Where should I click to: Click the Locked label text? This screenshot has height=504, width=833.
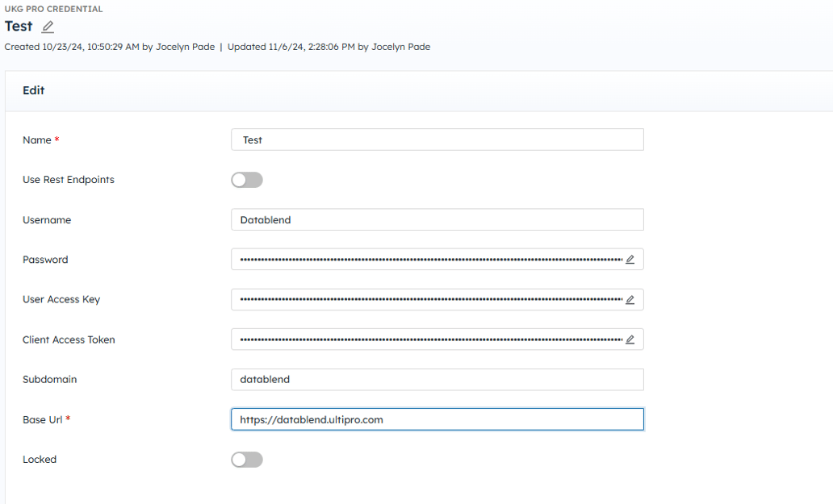pyautogui.click(x=40, y=460)
